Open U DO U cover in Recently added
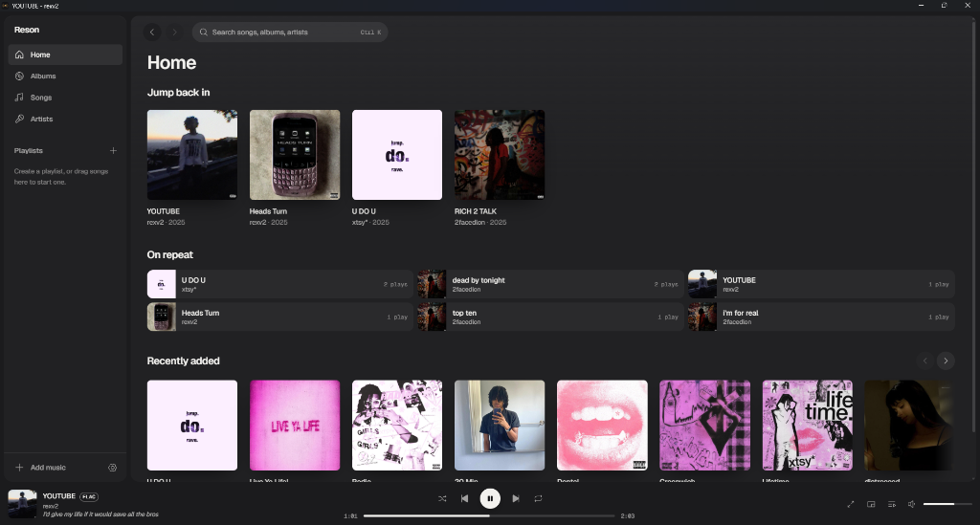 pyautogui.click(x=191, y=426)
